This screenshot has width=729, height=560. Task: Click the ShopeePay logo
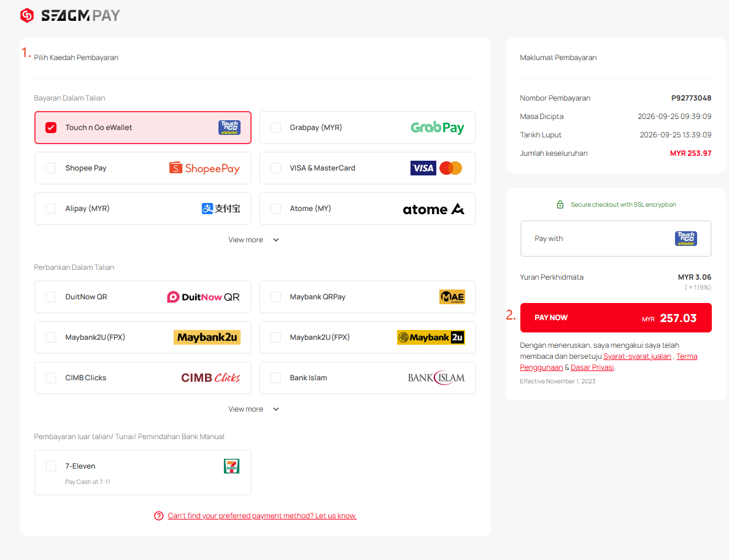pos(204,168)
